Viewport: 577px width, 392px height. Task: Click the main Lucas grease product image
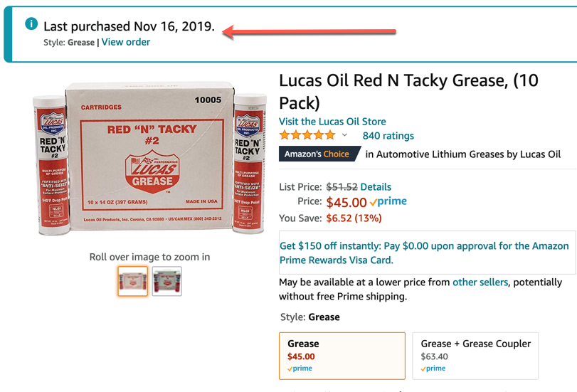[149, 161]
